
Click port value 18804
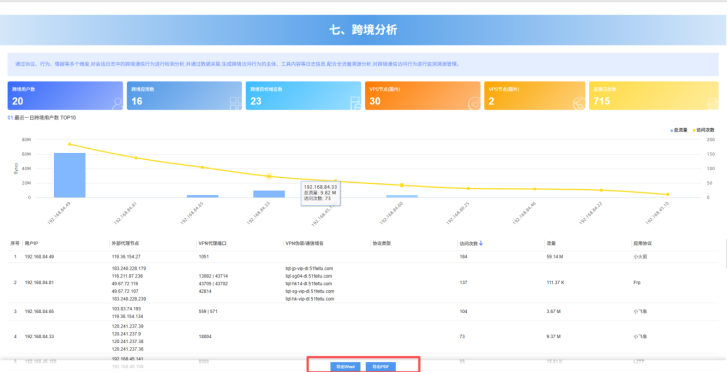click(x=205, y=337)
